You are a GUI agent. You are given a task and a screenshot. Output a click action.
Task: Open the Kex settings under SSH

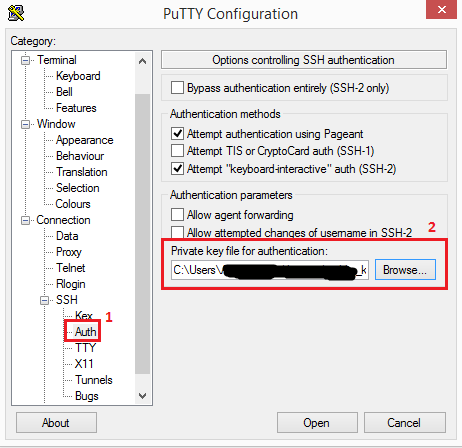coord(84,315)
